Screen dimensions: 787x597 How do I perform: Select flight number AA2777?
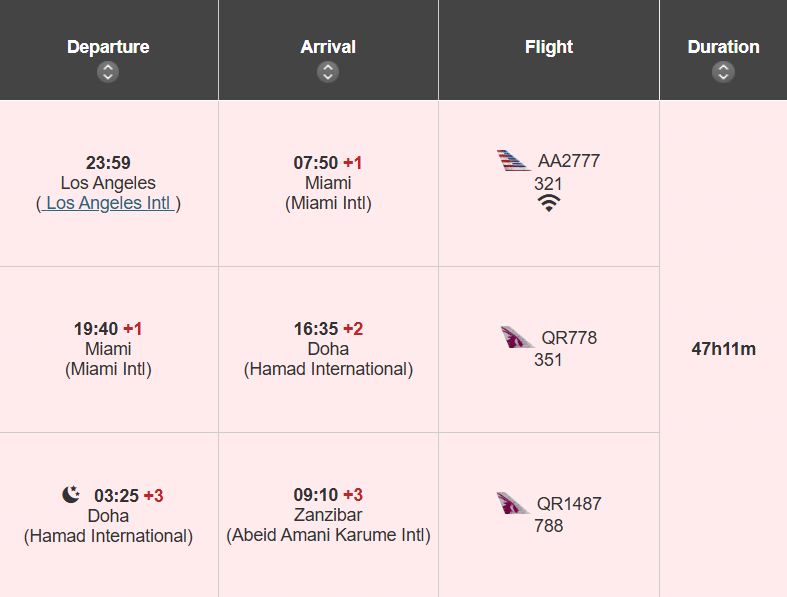coord(569,161)
